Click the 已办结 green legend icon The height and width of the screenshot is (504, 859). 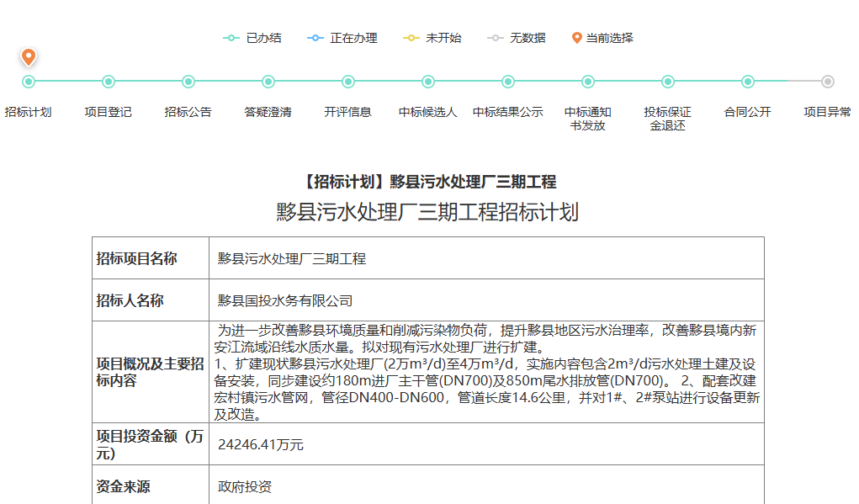pyautogui.click(x=231, y=38)
